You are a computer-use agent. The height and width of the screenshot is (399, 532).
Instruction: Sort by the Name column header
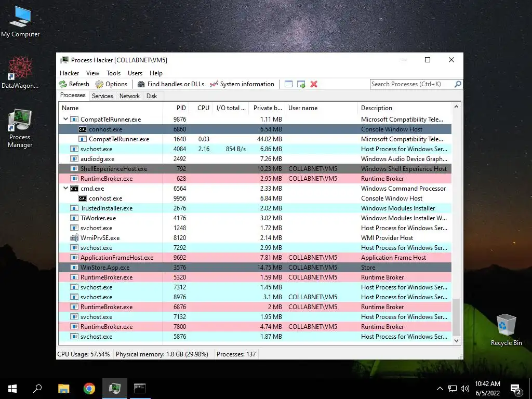pyautogui.click(x=111, y=108)
